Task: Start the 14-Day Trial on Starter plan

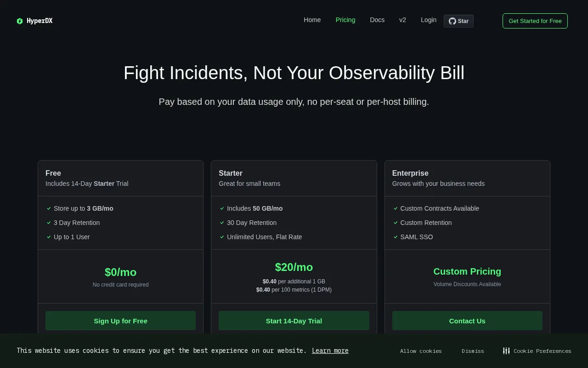Action: pos(294,321)
